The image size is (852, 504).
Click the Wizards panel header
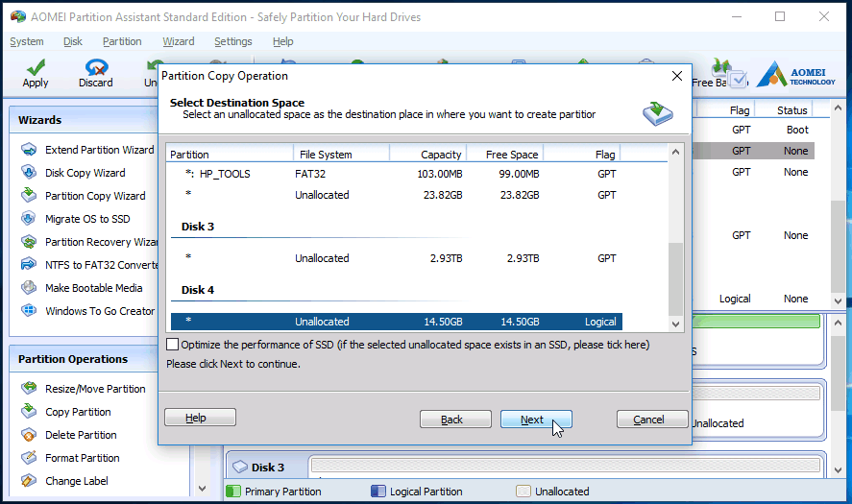84,120
